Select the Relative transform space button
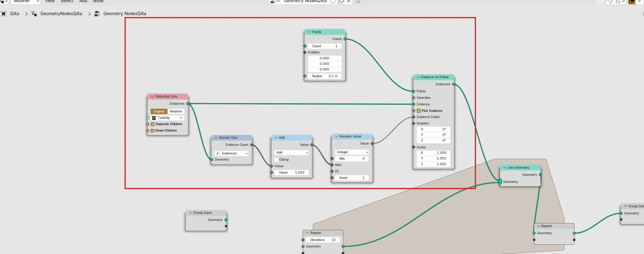The width and height of the screenshot is (644, 254). coord(176,111)
